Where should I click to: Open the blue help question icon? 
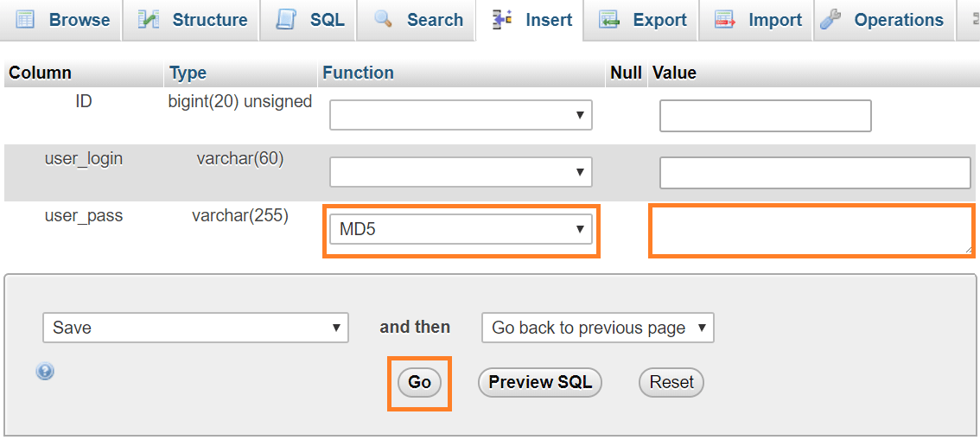[x=45, y=372]
